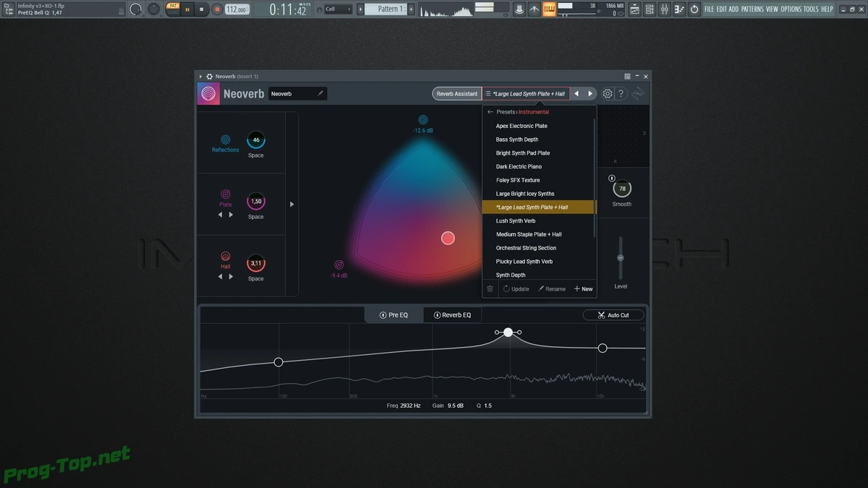Pause playback in FL Studio transport
Screen dimensions: 868x488
(187, 9)
